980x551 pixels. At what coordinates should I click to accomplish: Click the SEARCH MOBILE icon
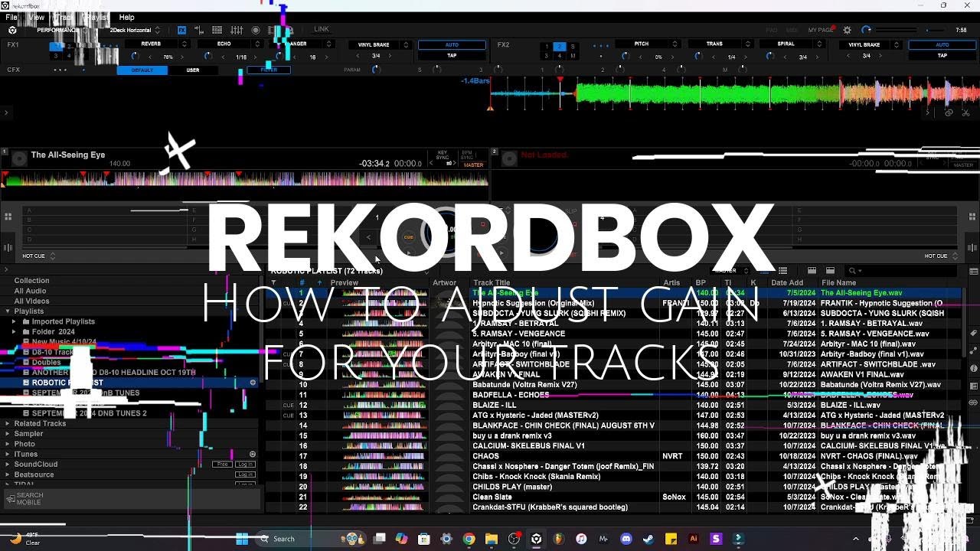[x=11, y=499]
